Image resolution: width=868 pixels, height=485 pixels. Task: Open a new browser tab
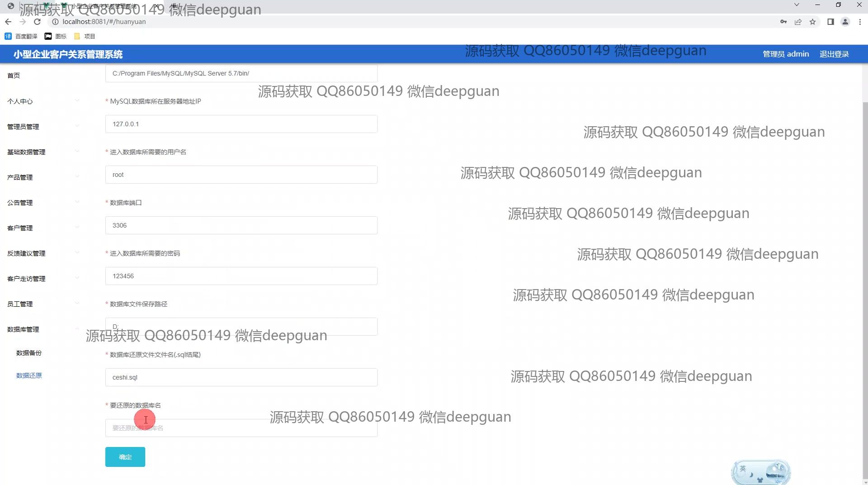point(175,5)
